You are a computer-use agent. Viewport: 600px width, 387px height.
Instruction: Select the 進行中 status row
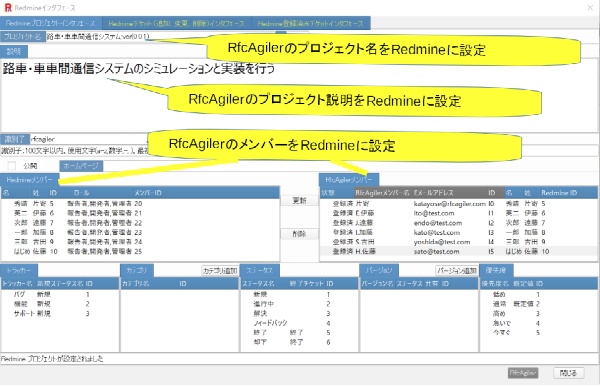(x=299, y=304)
